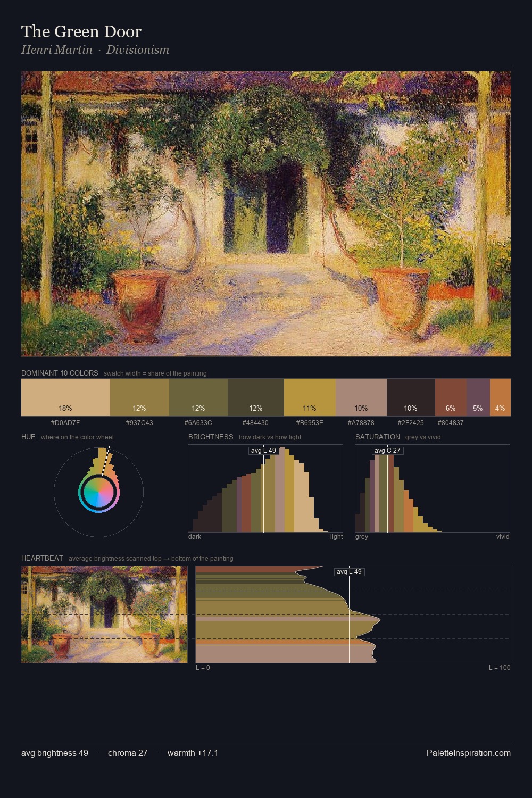
Task: Click the brightness histogram chart
Action: tap(265, 488)
